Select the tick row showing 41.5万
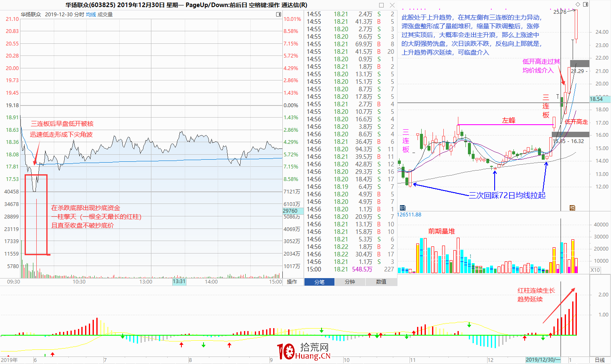 (350, 52)
